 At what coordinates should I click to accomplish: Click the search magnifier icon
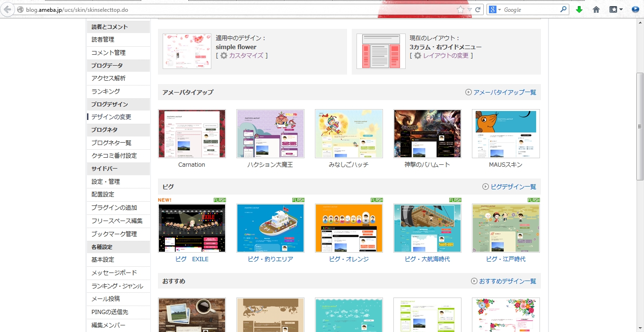563,9
